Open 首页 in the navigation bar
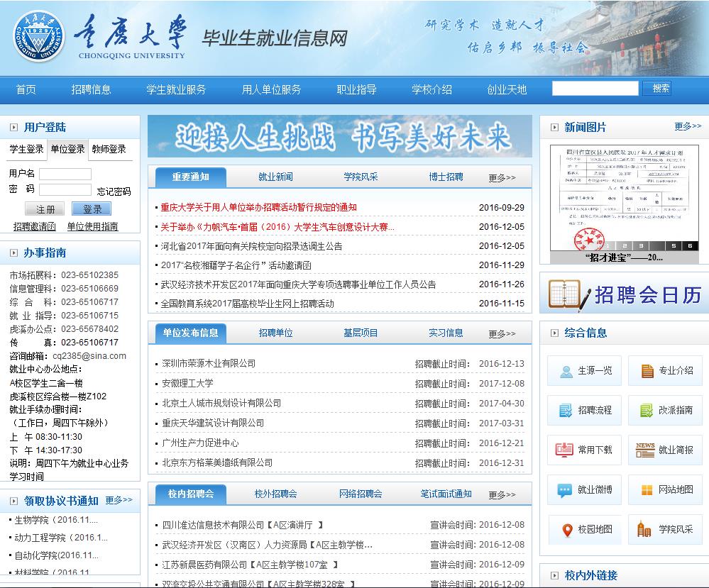 pyautogui.click(x=26, y=89)
